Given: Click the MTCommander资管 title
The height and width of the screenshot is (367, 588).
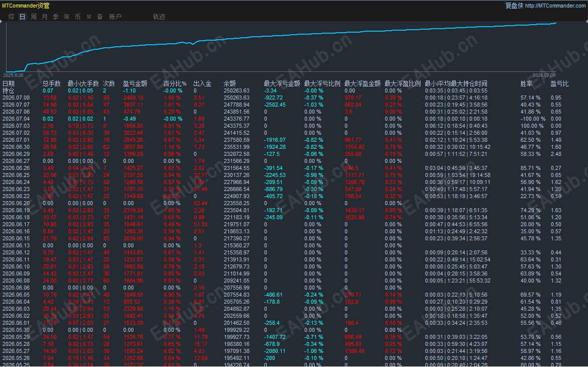Looking at the screenshot, I should [26, 6].
